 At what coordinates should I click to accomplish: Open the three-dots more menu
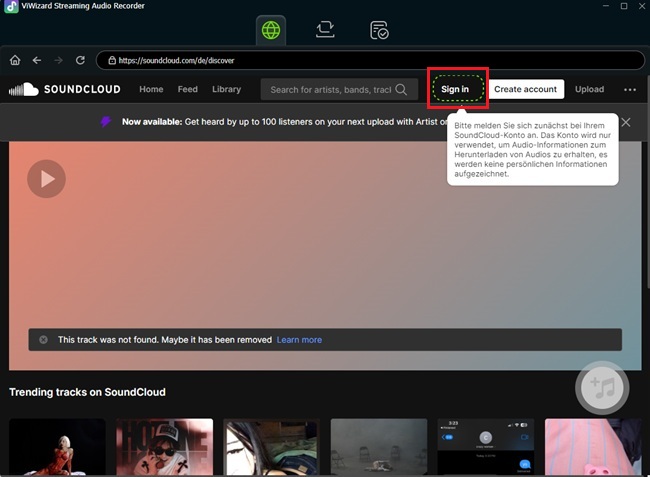[x=630, y=90]
